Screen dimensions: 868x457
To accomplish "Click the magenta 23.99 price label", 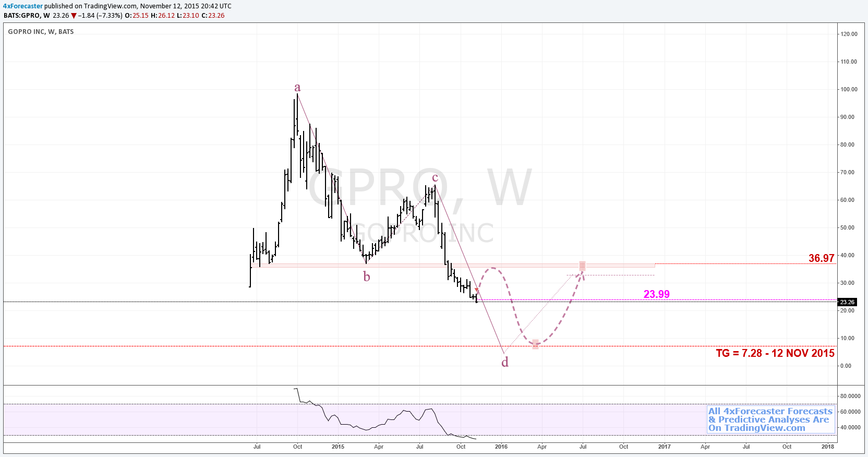I will [657, 294].
